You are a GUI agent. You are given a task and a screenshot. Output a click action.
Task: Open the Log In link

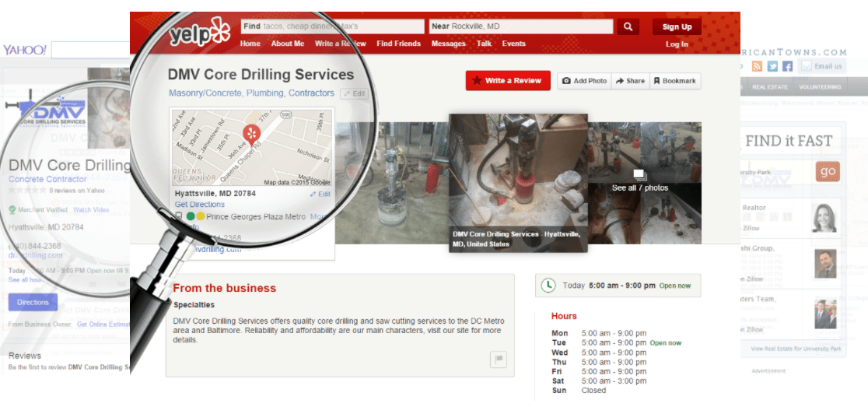(x=677, y=44)
